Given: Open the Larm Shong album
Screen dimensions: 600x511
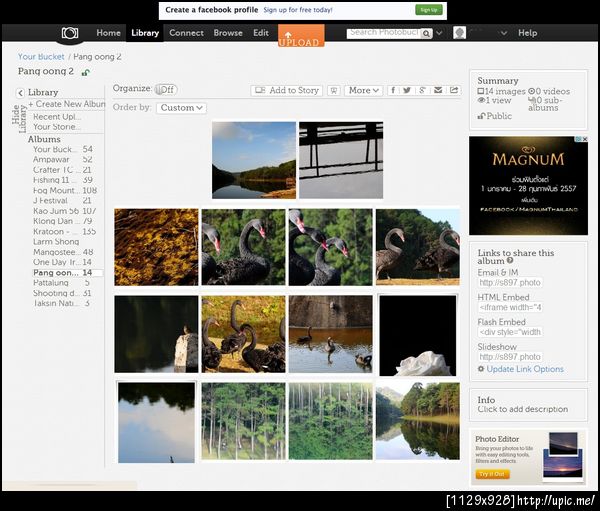Looking at the screenshot, I should (56, 242).
